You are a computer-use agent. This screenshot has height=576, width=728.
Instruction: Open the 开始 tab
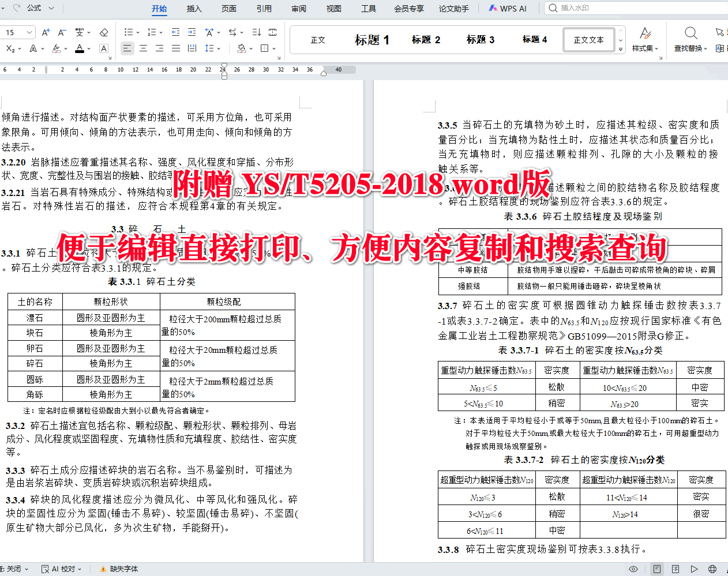159,9
